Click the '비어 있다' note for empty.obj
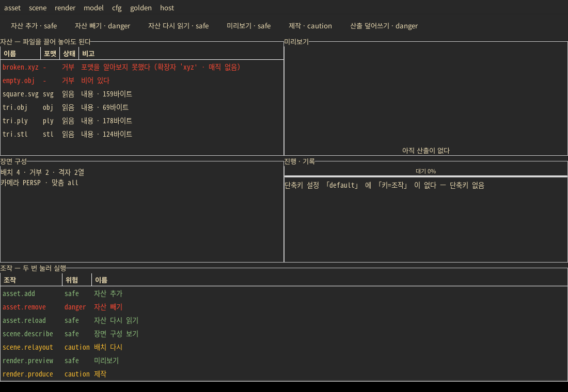This screenshot has height=392, width=568. (96, 80)
